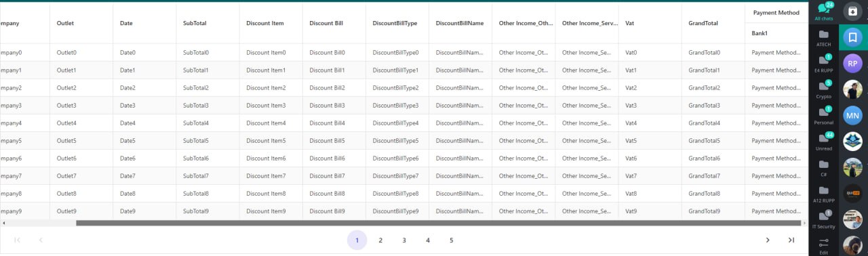Select page 3 in pagination
Viewport: 868px width, 256px height.
coord(404,240)
